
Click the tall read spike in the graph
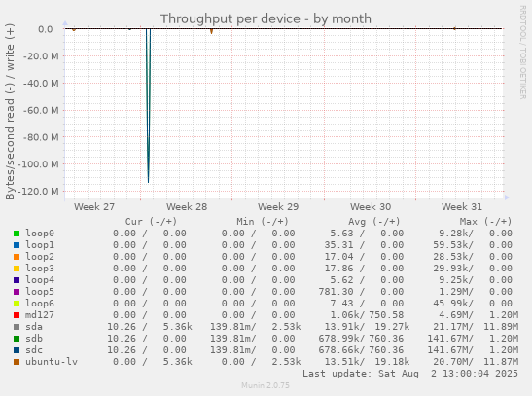pos(148,105)
